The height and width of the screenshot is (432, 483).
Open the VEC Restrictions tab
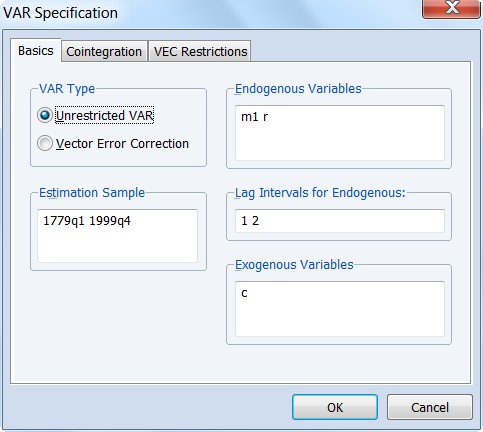[x=200, y=51]
